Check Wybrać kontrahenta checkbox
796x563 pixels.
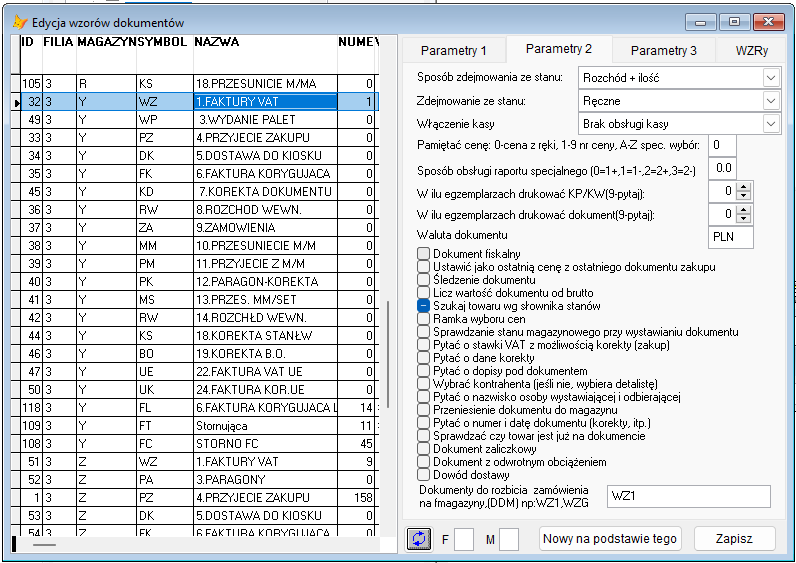423,384
